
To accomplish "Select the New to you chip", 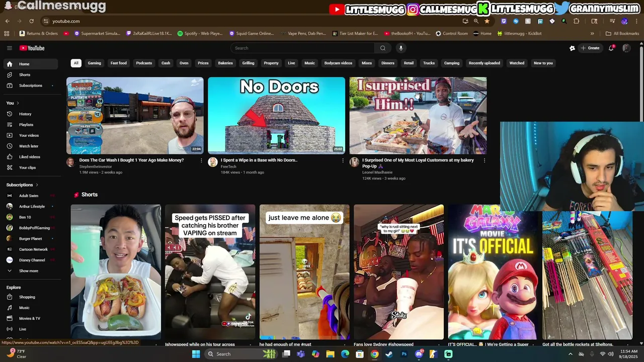I will [x=543, y=63].
